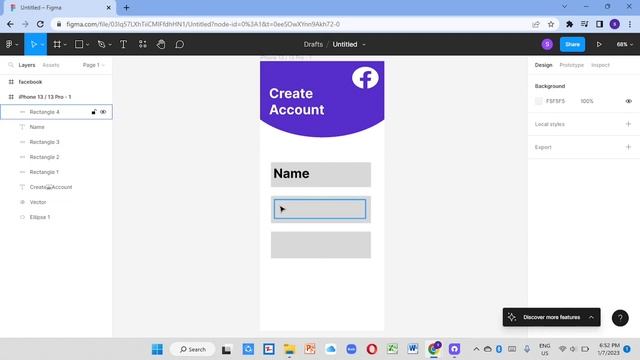640x360 pixels.
Task: Select the Rectangle 4 layer
Action: pos(56,112)
